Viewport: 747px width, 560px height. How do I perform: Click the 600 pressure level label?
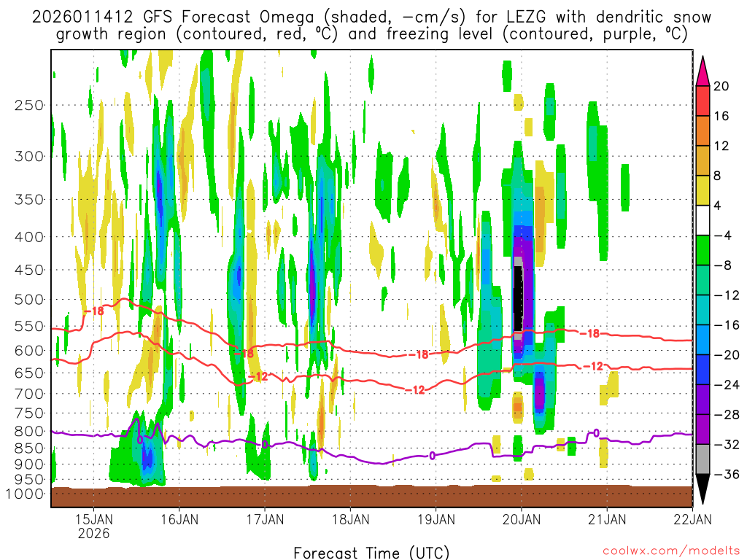pos(29,351)
